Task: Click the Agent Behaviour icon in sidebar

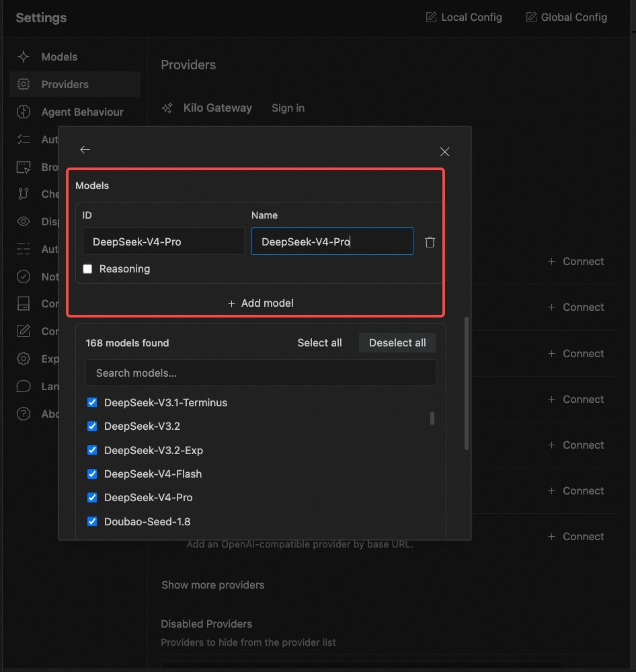Action: [24, 112]
